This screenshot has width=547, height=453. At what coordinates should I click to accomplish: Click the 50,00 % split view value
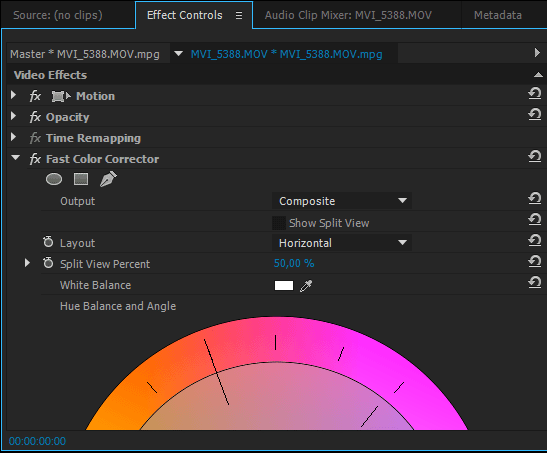294,263
